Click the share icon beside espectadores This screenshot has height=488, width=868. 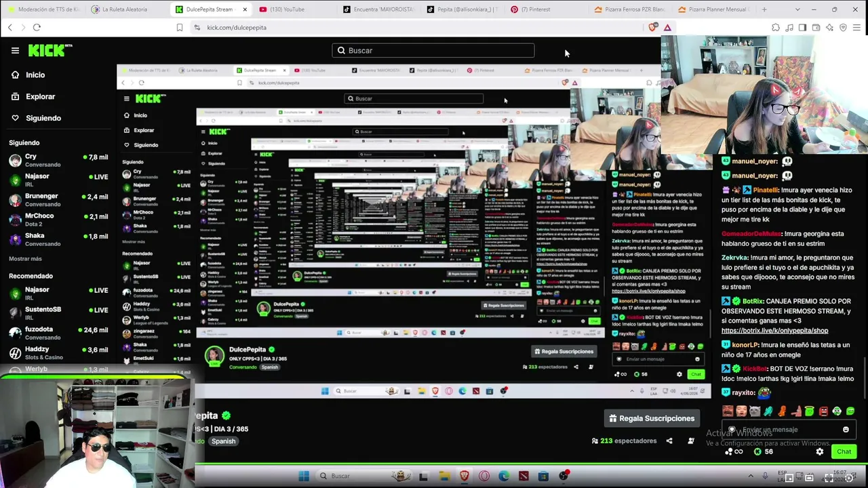pos(669,441)
